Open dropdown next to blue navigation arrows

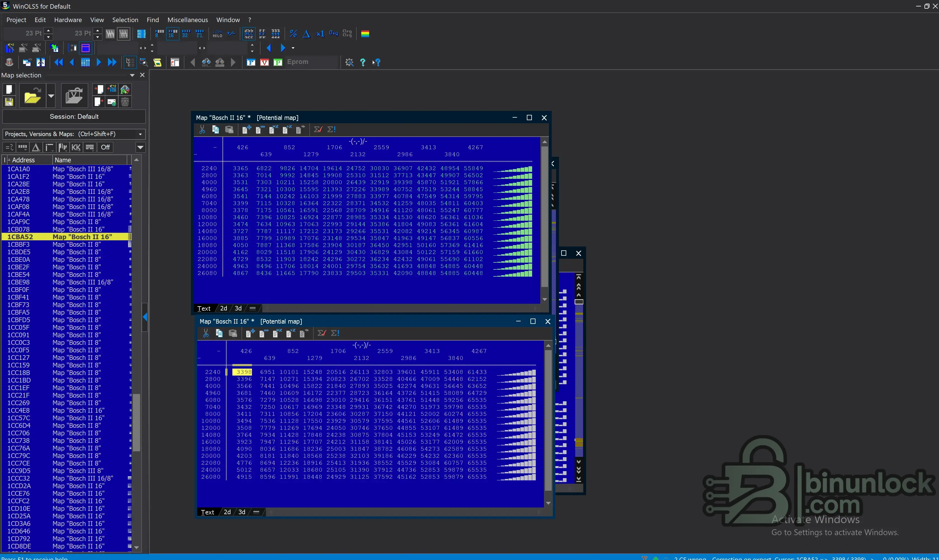(x=293, y=48)
